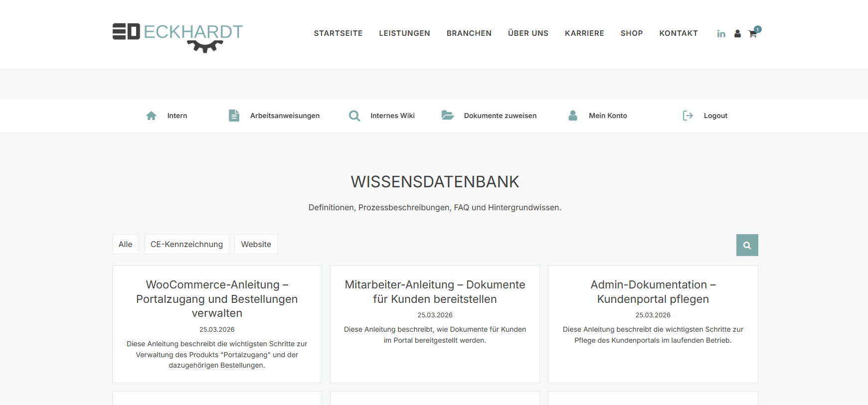Open the LinkedIn profile icon
The height and width of the screenshot is (405, 868).
pyautogui.click(x=721, y=34)
